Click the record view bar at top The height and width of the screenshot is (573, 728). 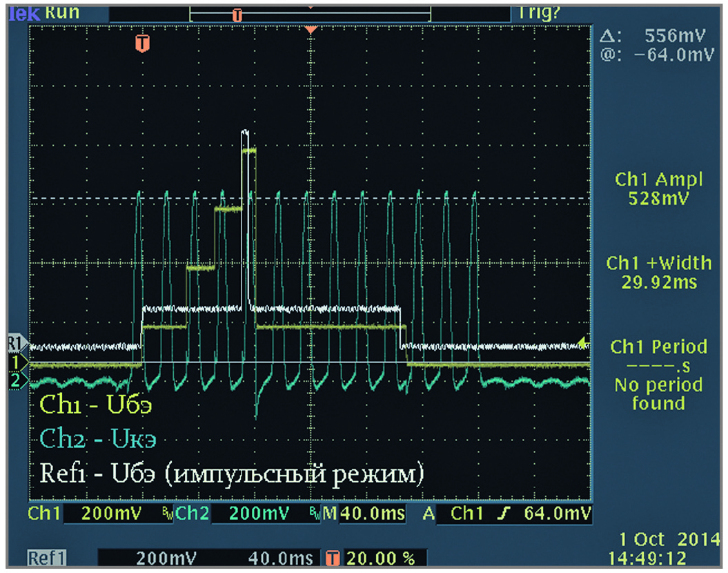[x=309, y=14]
